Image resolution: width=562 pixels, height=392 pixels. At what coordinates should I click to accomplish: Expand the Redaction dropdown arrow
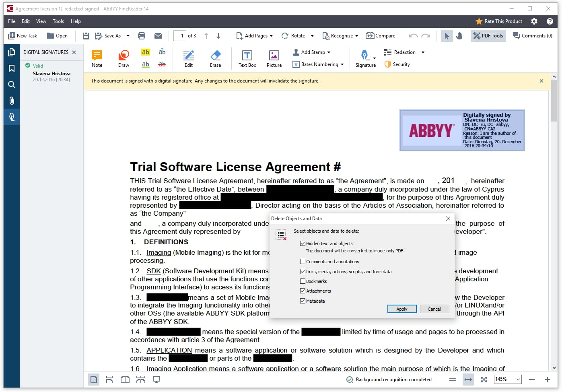coord(422,52)
